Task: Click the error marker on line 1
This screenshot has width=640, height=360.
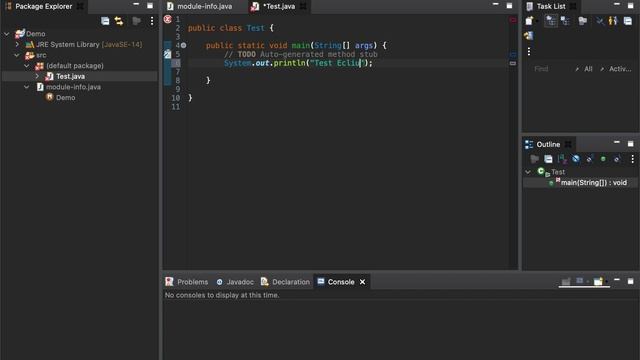Action: [167, 19]
